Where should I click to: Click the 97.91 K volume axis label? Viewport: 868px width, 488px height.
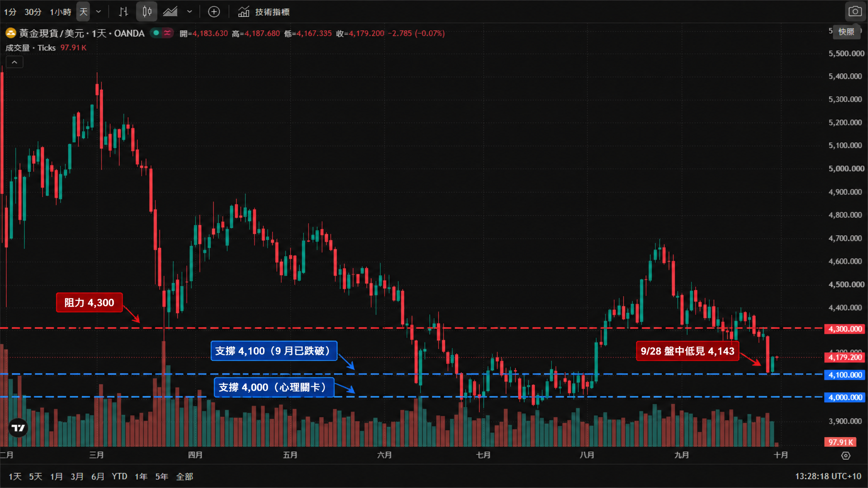(x=840, y=442)
